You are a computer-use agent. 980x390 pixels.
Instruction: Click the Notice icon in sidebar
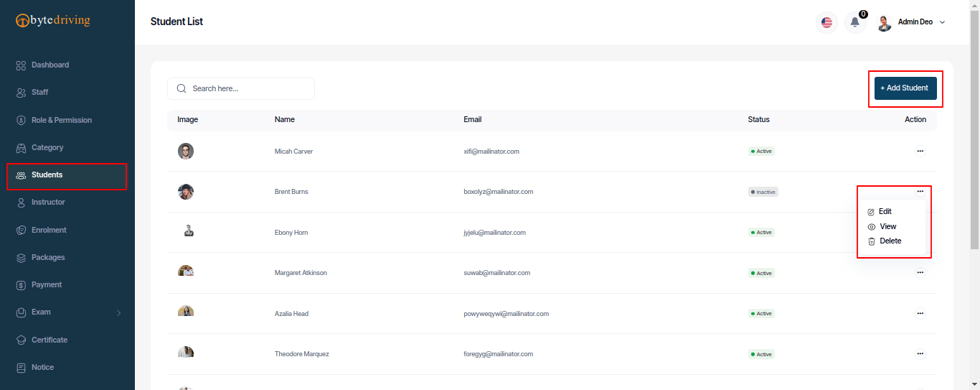coord(21,367)
